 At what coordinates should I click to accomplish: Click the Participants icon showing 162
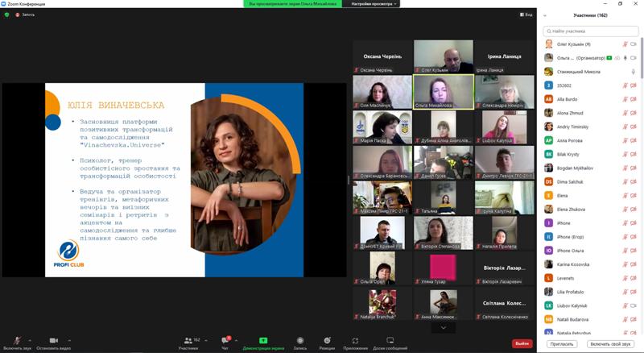coord(188,342)
